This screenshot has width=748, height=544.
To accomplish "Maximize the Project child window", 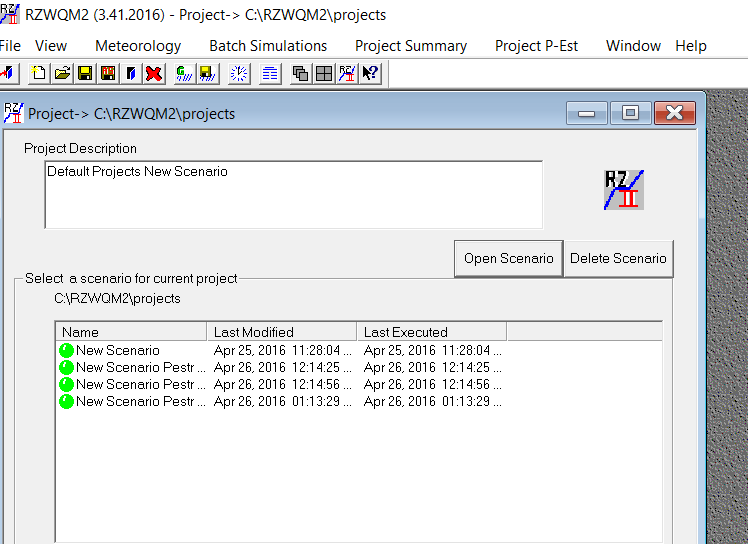I will point(630,113).
